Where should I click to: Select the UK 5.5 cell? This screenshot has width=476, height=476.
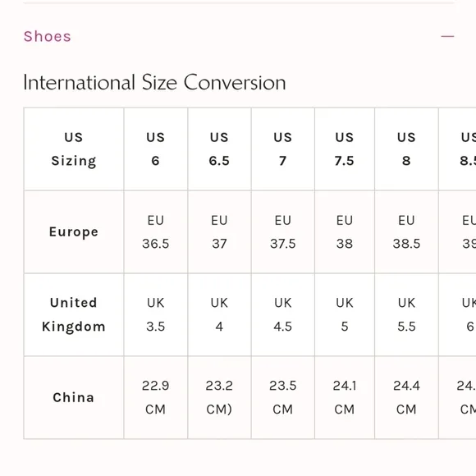406,314
